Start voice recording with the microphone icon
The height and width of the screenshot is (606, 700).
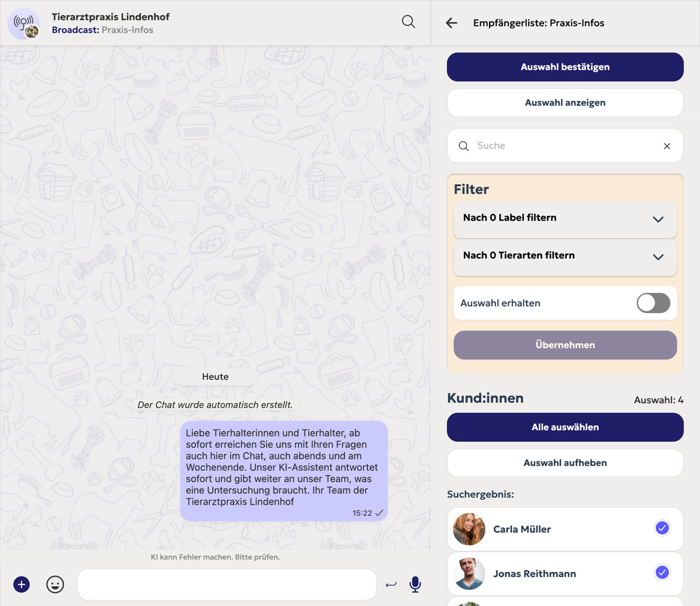click(x=415, y=584)
